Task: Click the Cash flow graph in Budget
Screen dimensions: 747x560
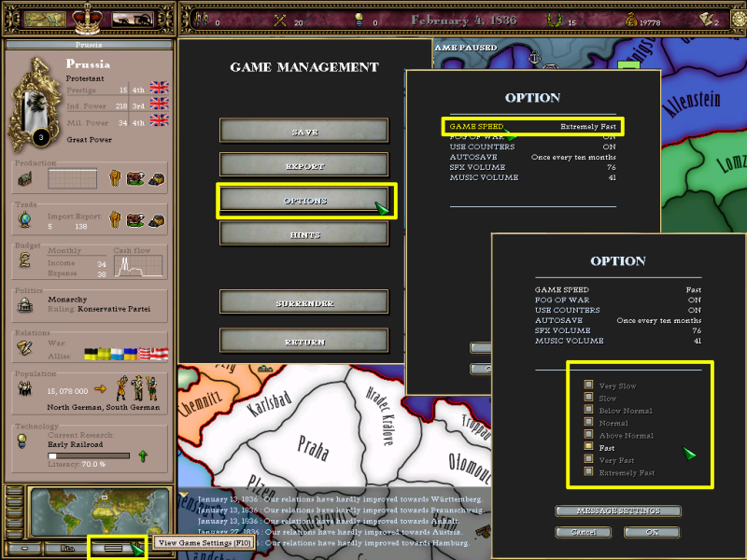Action: click(x=138, y=266)
